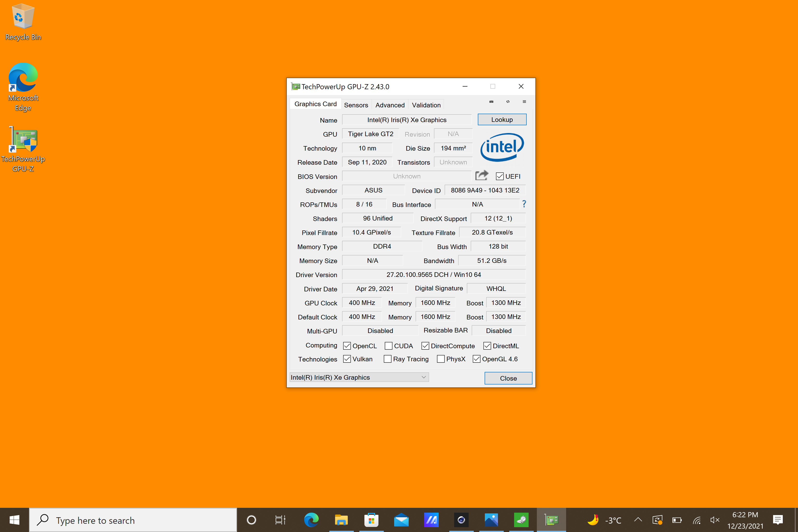Viewport: 798px width, 532px height.
Task: Open the GPU-Z hamburger menu icon
Action: pyautogui.click(x=524, y=102)
